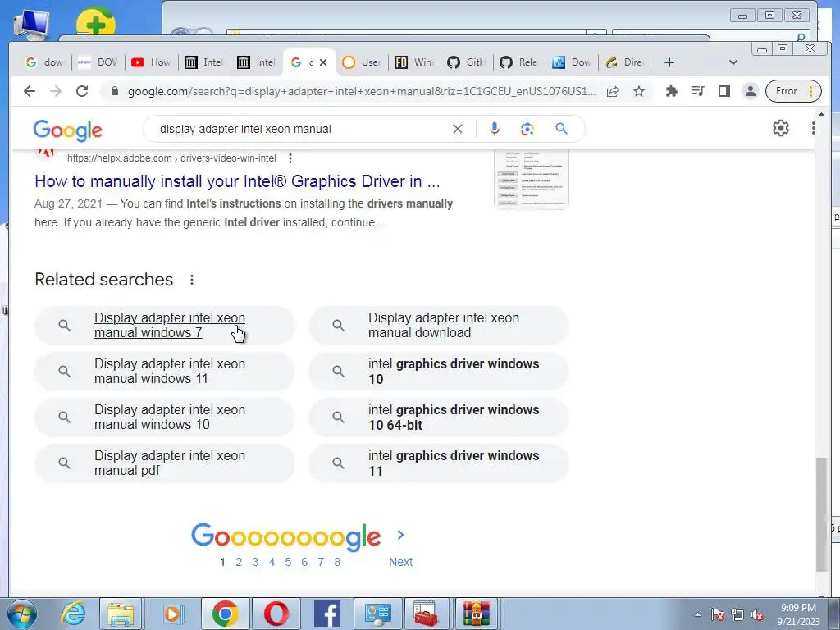Image resolution: width=840 pixels, height=630 pixels.
Task: Go to Google homepage via logo
Action: [x=67, y=130]
